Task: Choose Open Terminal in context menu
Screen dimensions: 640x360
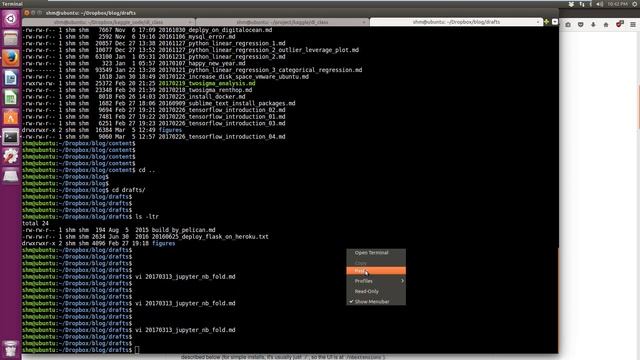Action: (376, 253)
